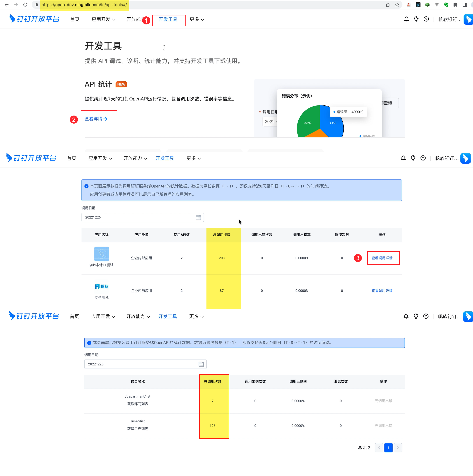The image size is (473, 476).
Task: Open notifications bell in top header
Action: pyautogui.click(x=406, y=19)
